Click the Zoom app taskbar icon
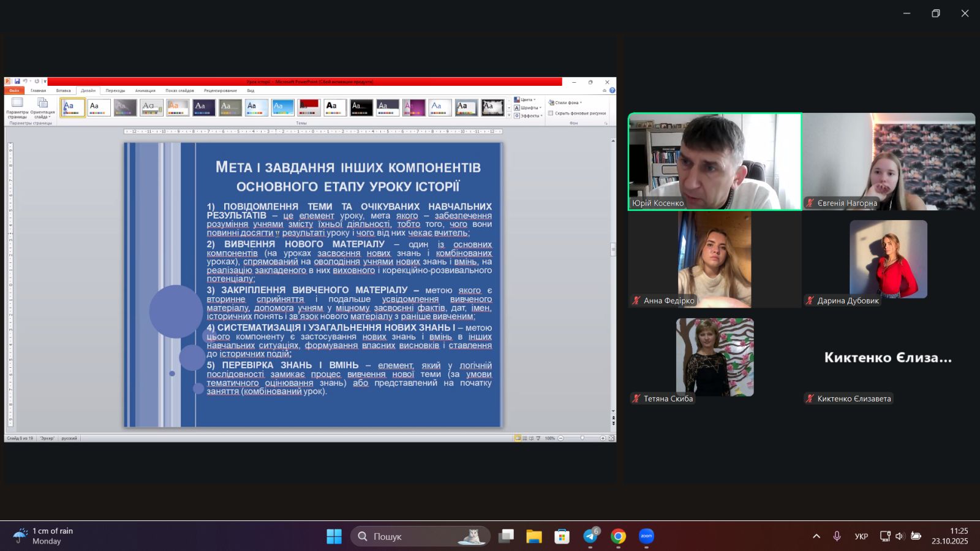The height and width of the screenshot is (551, 980). tap(646, 536)
